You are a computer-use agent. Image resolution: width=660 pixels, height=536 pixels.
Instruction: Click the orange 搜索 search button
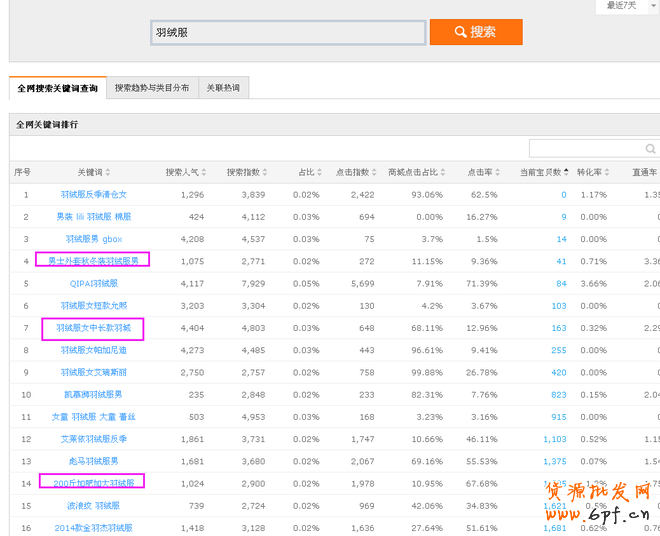(476, 32)
